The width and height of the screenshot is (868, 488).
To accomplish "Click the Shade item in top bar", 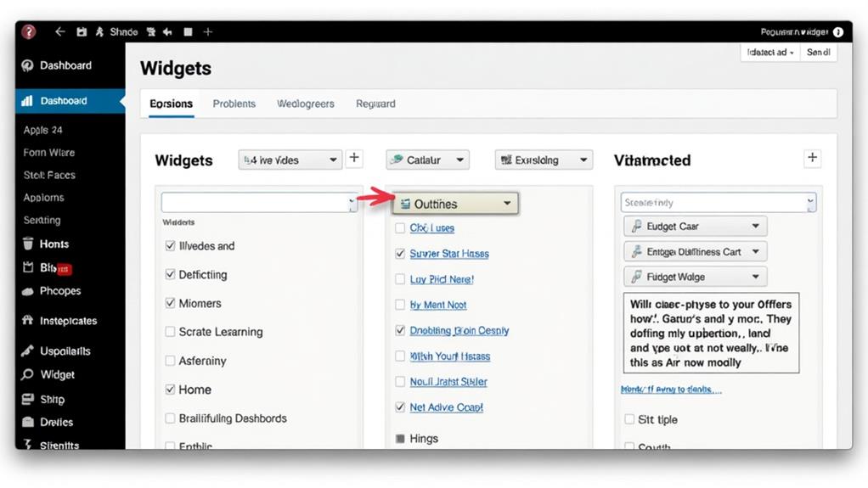I will (x=123, y=32).
